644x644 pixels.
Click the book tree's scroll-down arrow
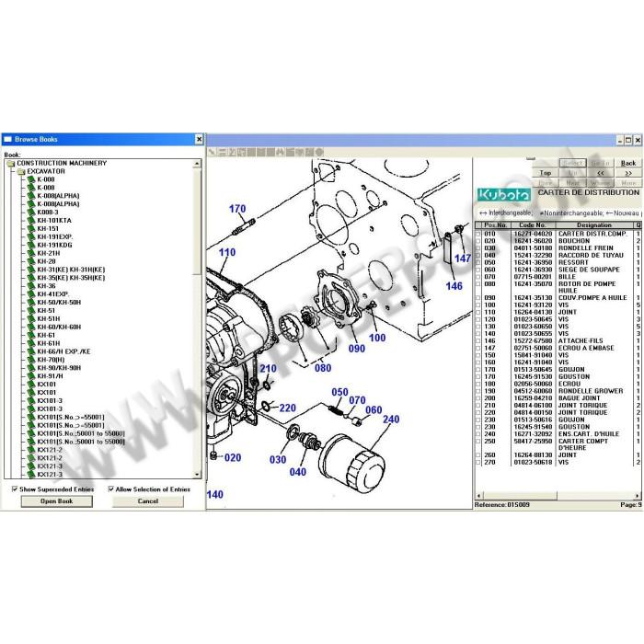[x=197, y=475]
